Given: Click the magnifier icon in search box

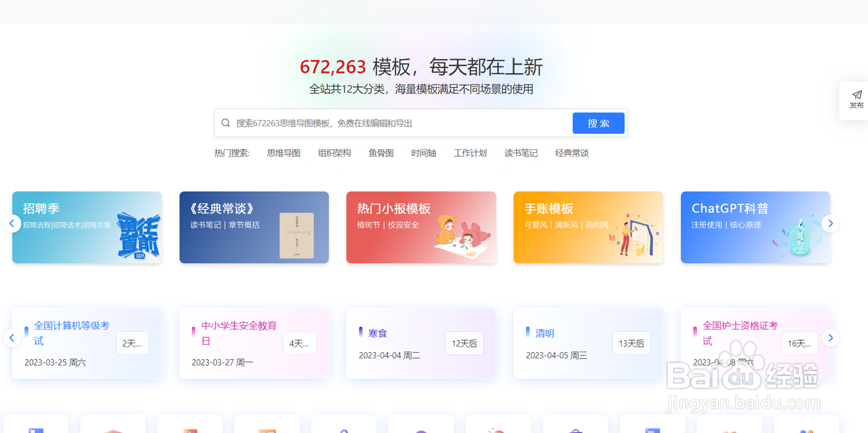Looking at the screenshot, I should [x=226, y=123].
